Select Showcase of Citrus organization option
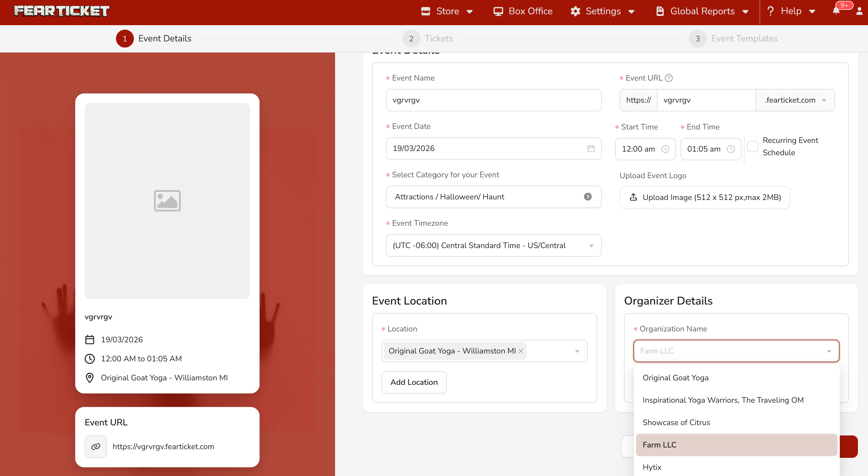Image resolution: width=868 pixels, height=476 pixels. click(x=676, y=422)
